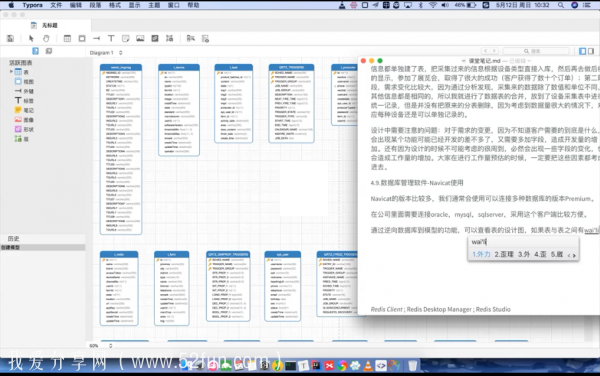The height and width of the screenshot is (376, 600).
Task: Click the save model icon
Action: (x=10, y=38)
